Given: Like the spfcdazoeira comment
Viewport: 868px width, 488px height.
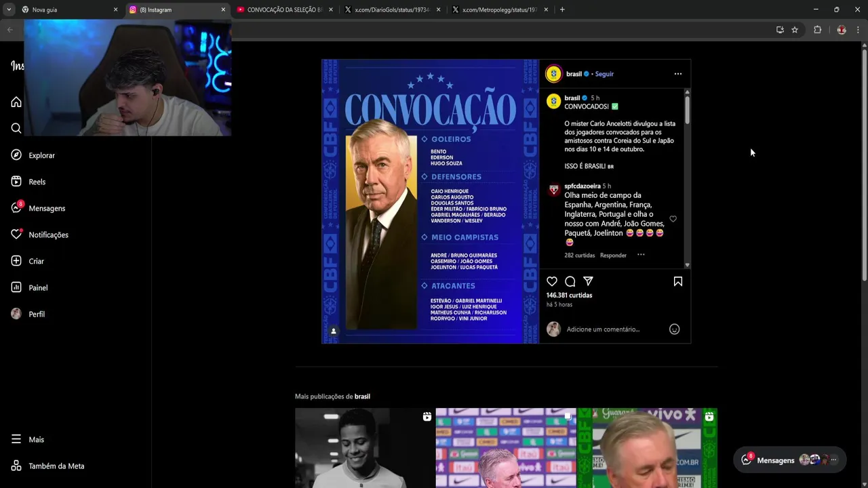Looking at the screenshot, I should 673,219.
